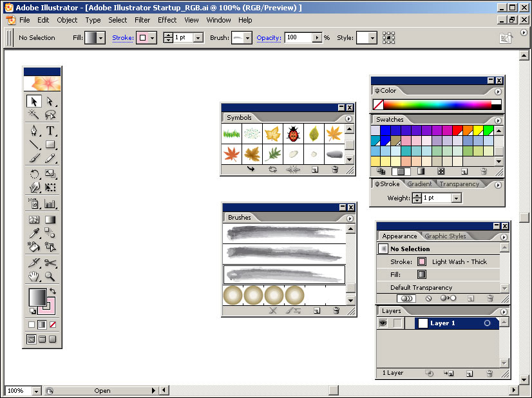Screen dimensions: 532x398
Task: Toggle Layer 1 visibility eye
Action: (x=383, y=323)
